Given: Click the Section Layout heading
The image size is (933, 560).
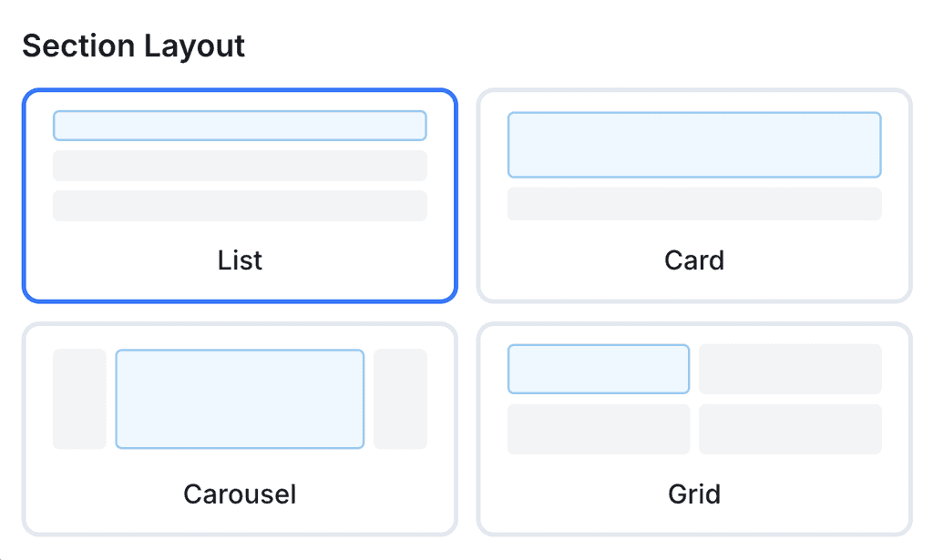Looking at the screenshot, I should pyautogui.click(x=134, y=46).
